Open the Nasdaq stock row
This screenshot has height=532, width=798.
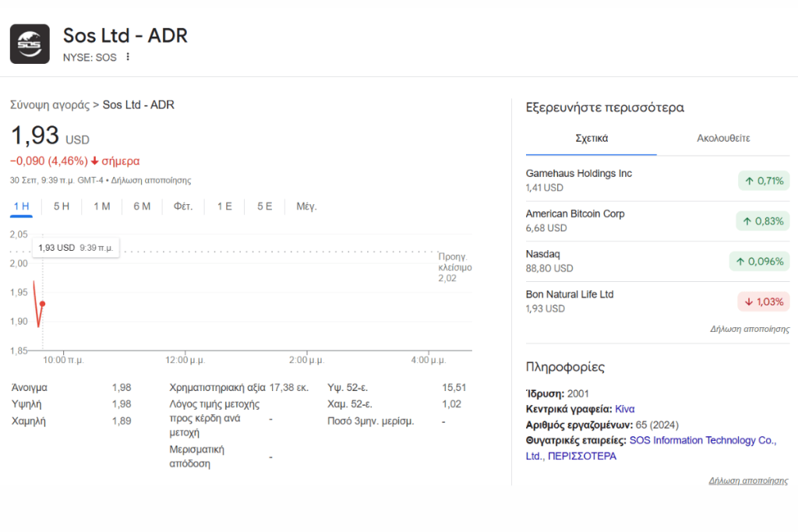(658, 261)
